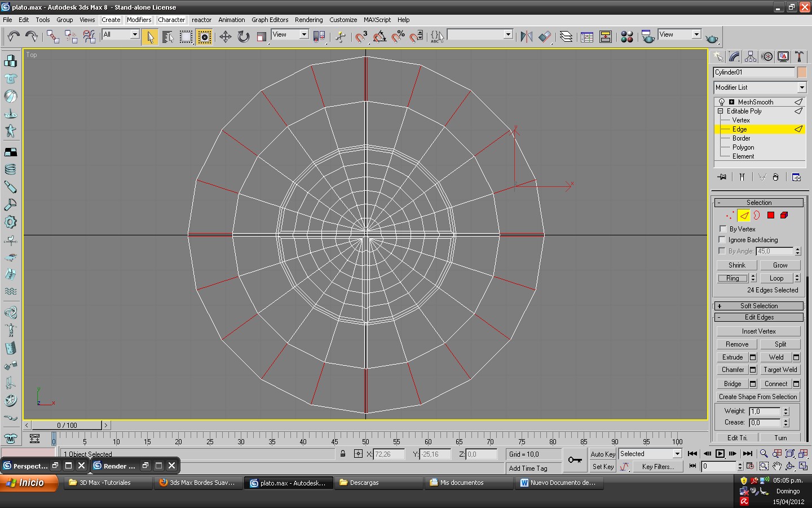
Task: Click the Create Shape From Selection button
Action: tap(758, 397)
